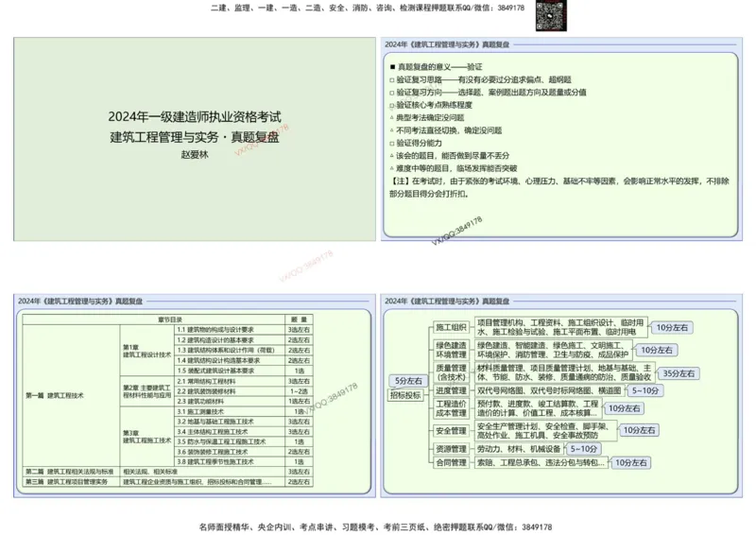756x535 pixels.
Task: Click the 5分左右 score tag
Action: [408, 381]
